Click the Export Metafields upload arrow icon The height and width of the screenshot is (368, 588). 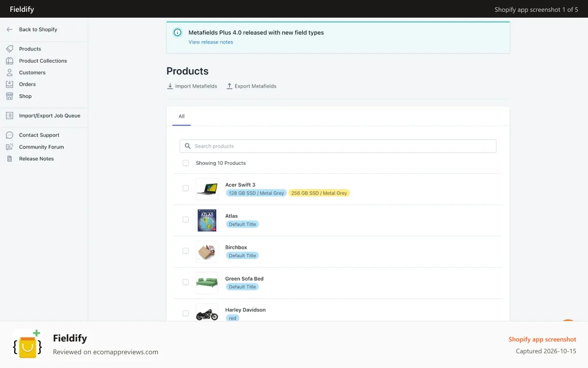click(x=229, y=86)
